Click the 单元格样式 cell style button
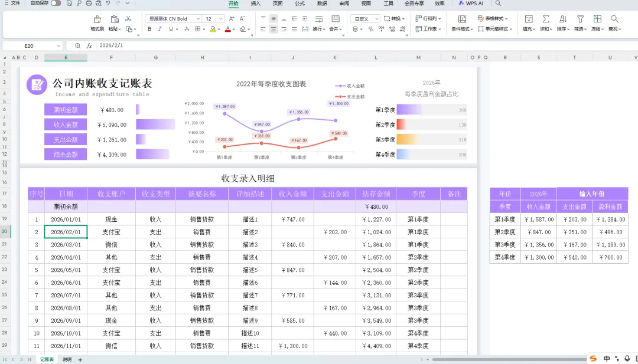 point(494,29)
